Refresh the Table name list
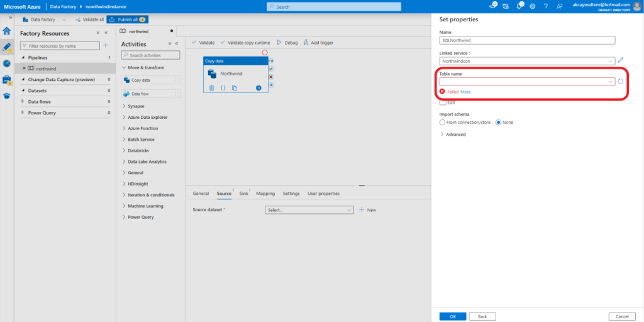The height and width of the screenshot is (322, 644). [x=621, y=81]
